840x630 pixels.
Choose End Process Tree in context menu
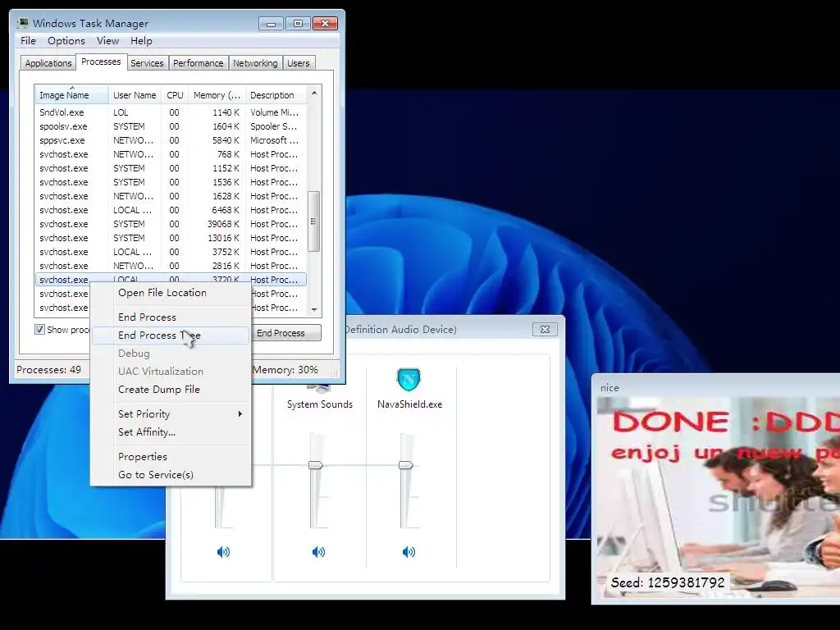click(x=171, y=336)
